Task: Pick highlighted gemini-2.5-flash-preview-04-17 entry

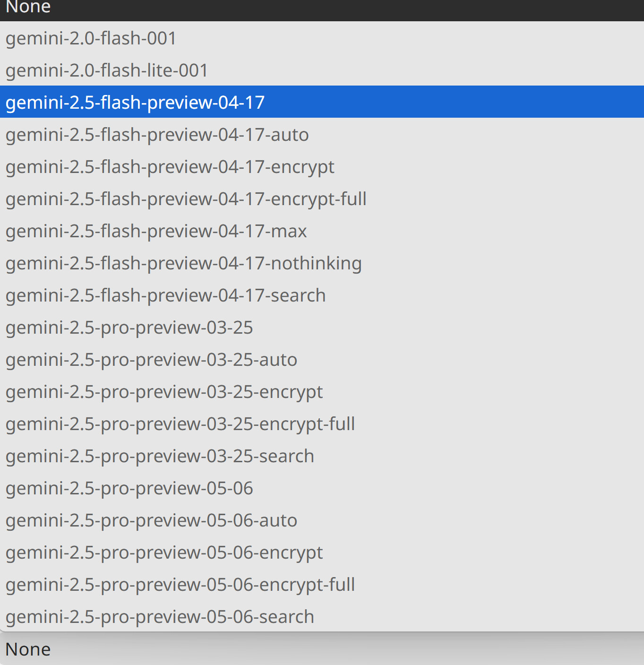Action: [x=135, y=103]
